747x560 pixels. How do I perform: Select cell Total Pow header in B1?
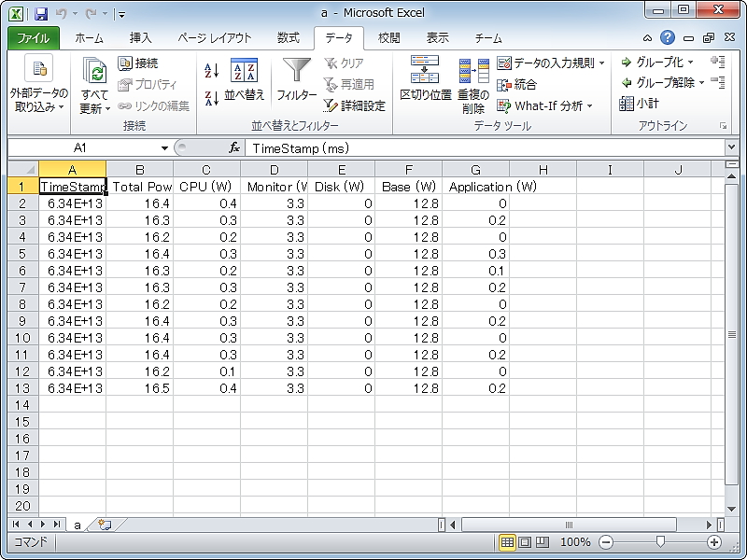point(139,186)
